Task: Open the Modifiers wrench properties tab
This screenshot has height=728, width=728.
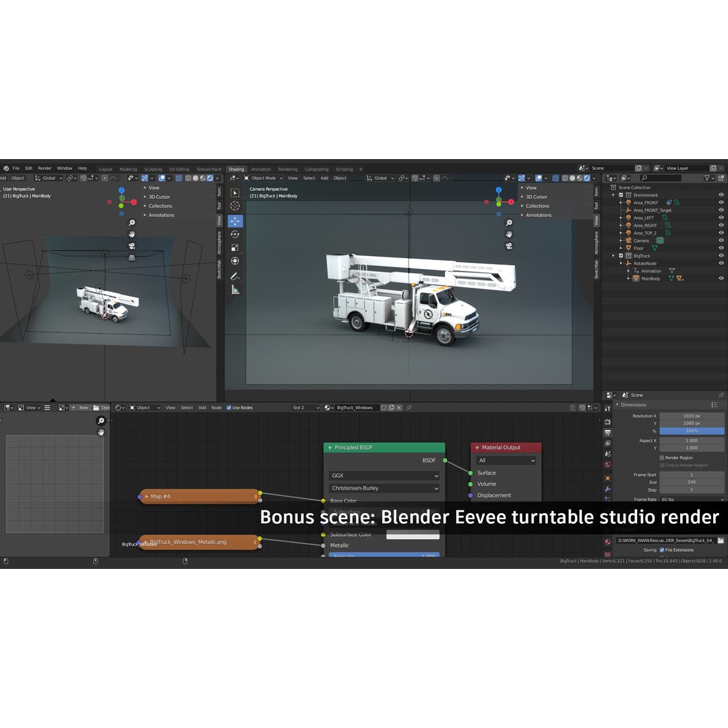Action: (608, 489)
